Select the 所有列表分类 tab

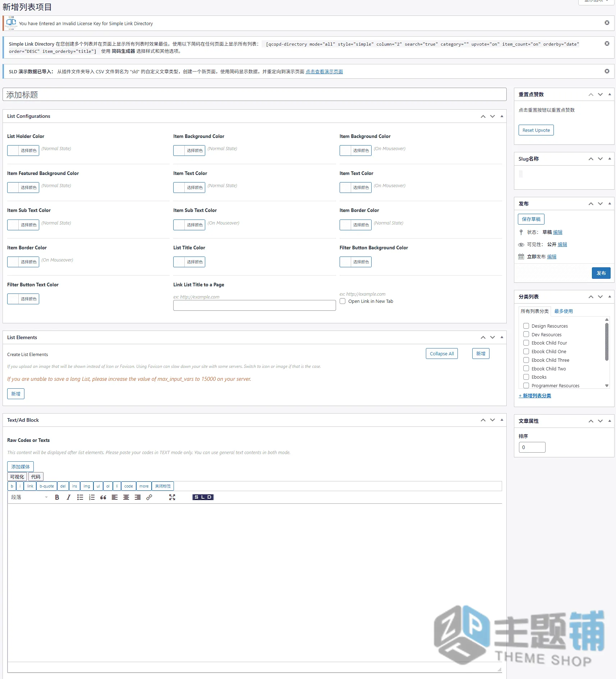tap(534, 311)
